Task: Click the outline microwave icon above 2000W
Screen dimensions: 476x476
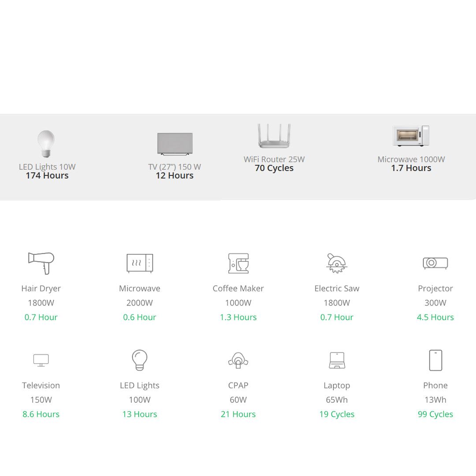Action: (x=140, y=263)
